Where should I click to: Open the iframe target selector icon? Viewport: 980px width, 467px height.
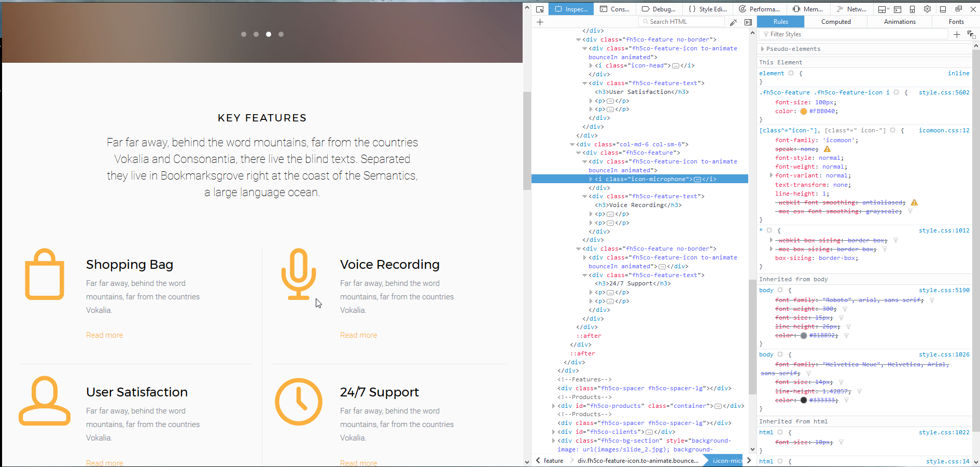pyautogui.click(x=883, y=9)
